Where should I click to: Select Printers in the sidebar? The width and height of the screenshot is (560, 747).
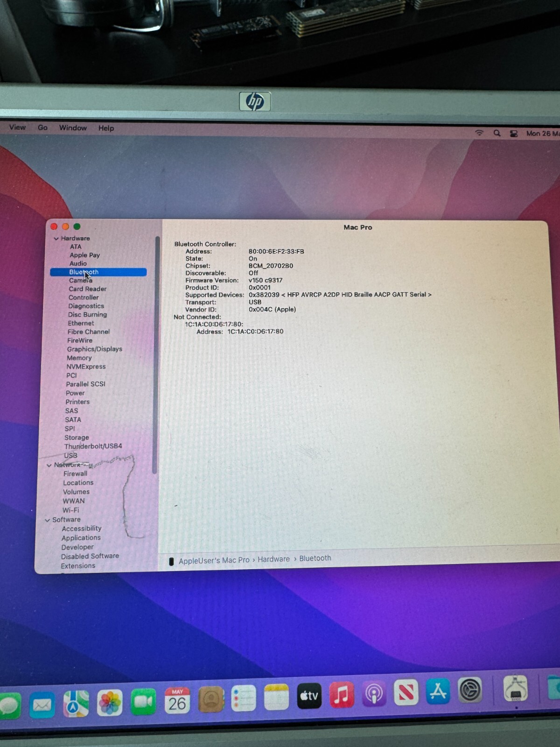pos(77,402)
